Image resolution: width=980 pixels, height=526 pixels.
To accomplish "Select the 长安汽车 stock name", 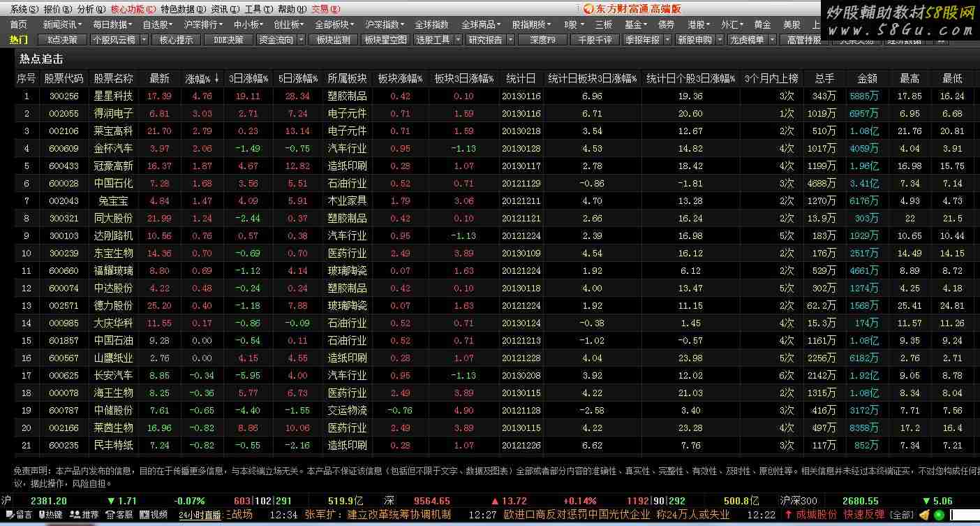I will [x=113, y=375].
